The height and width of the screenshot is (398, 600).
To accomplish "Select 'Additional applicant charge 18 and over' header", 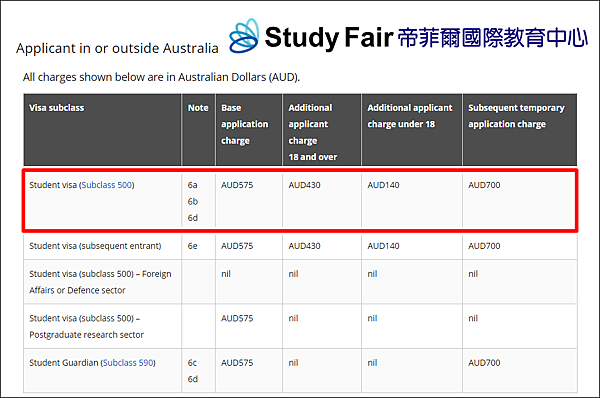I will tap(313, 132).
